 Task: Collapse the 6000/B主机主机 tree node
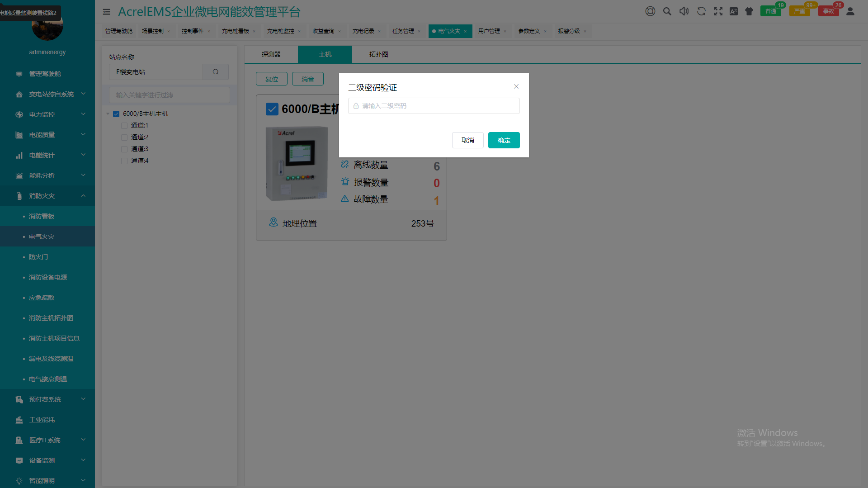point(108,114)
